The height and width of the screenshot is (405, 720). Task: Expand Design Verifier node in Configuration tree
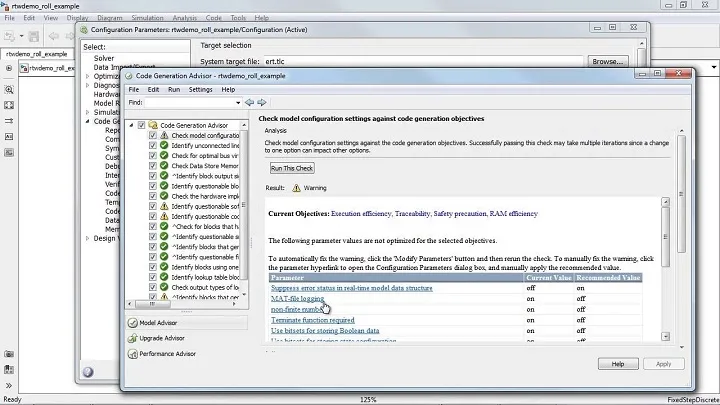pyautogui.click(x=87, y=238)
